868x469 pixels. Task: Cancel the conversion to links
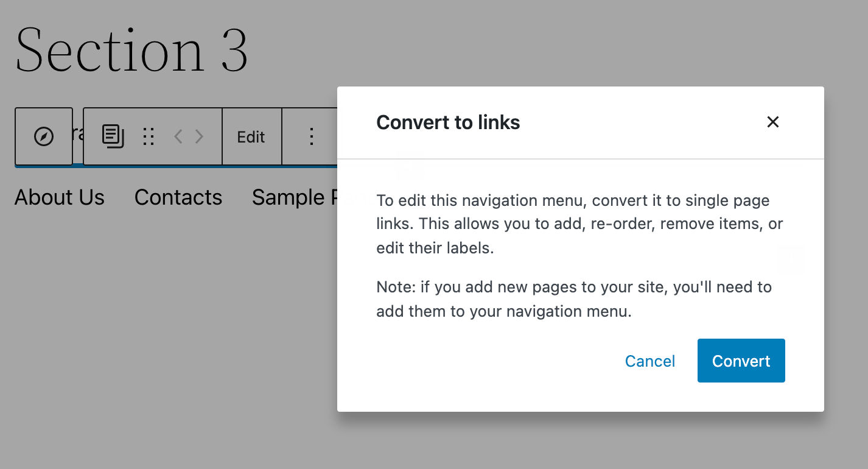(649, 361)
